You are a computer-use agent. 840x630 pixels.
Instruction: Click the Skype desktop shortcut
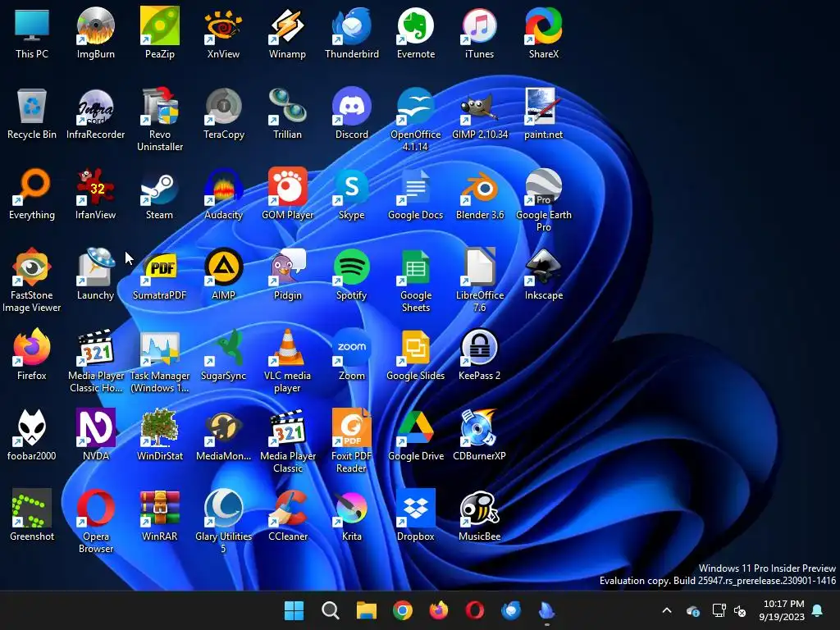pos(351,186)
